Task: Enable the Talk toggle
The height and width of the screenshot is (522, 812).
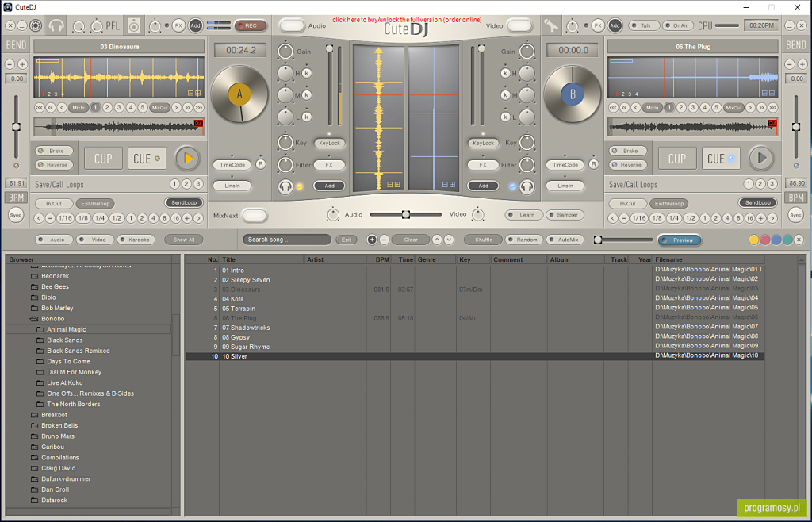Action: (x=644, y=25)
